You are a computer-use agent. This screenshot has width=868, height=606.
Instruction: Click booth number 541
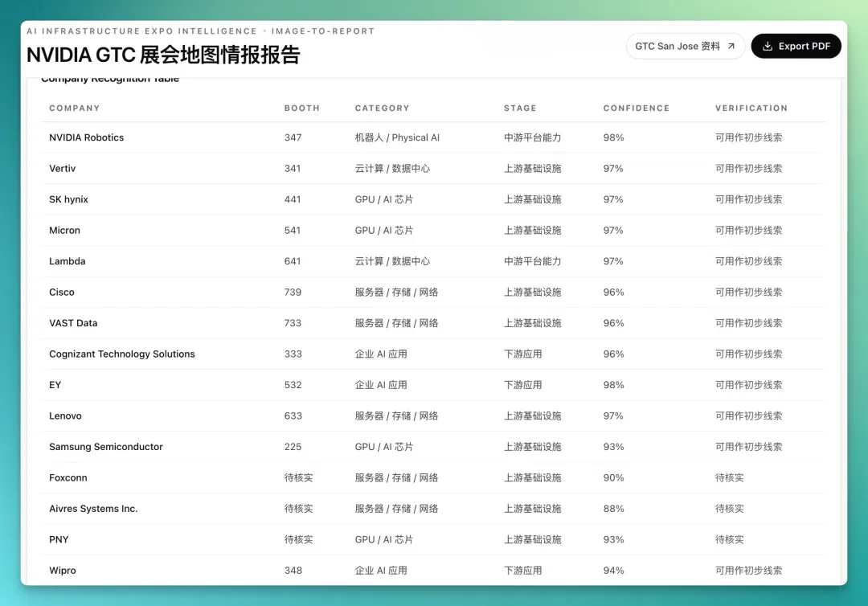coord(293,230)
